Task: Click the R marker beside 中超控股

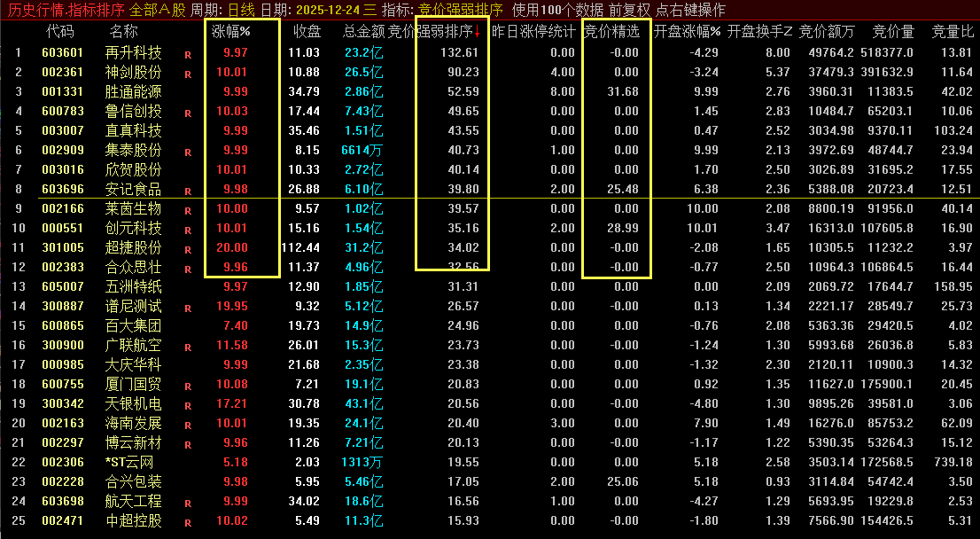Action: click(x=188, y=523)
